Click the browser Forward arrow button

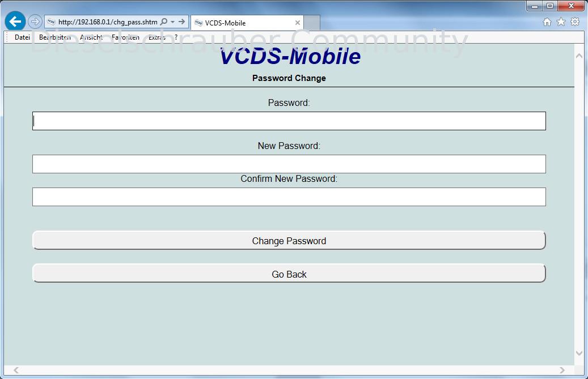[x=35, y=22]
